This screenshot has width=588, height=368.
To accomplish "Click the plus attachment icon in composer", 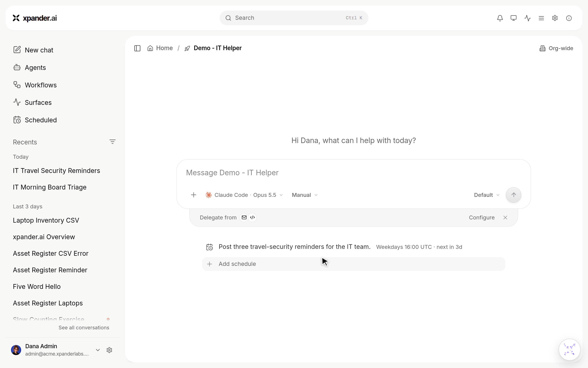I will point(193,195).
